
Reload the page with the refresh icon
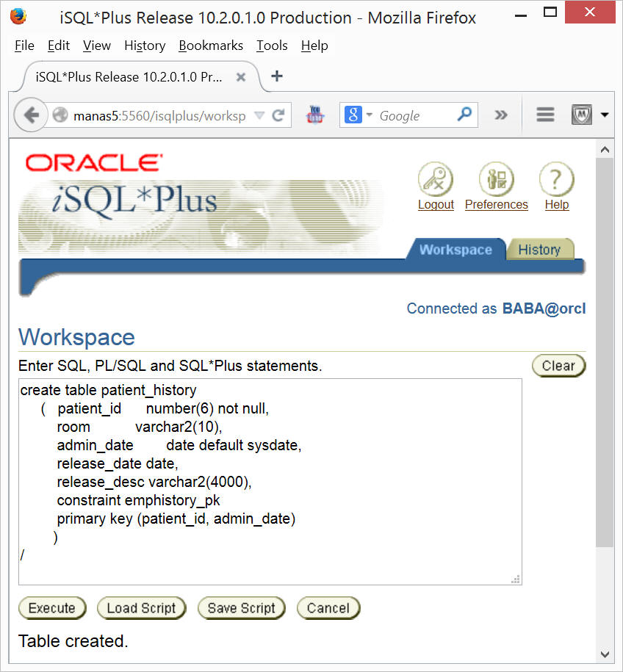tap(278, 115)
